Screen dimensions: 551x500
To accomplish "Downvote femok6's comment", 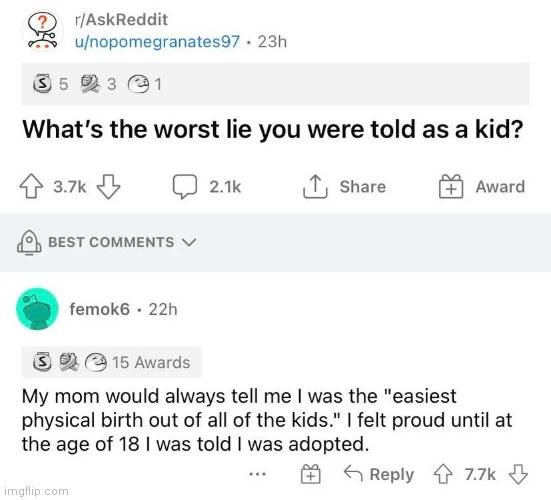I will click(x=518, y=474).
